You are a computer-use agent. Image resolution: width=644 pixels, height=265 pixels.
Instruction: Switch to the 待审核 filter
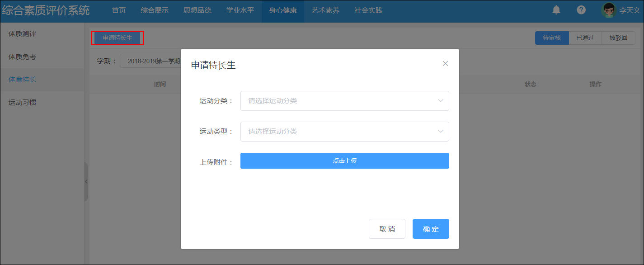coord(552,38)
